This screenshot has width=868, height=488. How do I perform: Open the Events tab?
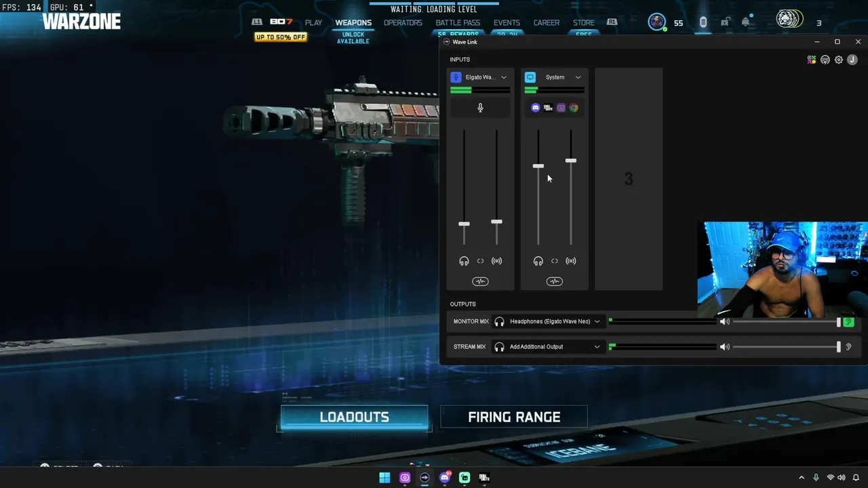click(x=507, y=22)
